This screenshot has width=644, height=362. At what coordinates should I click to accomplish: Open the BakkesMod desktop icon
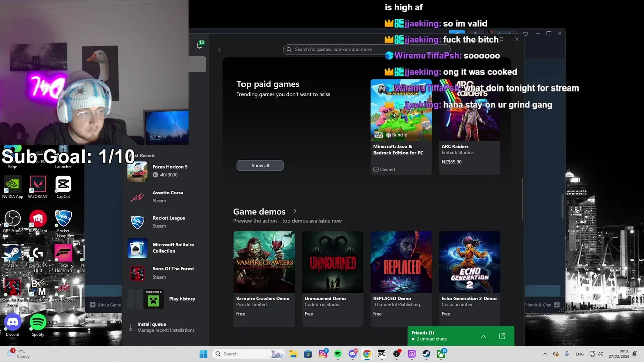[38, 291]
